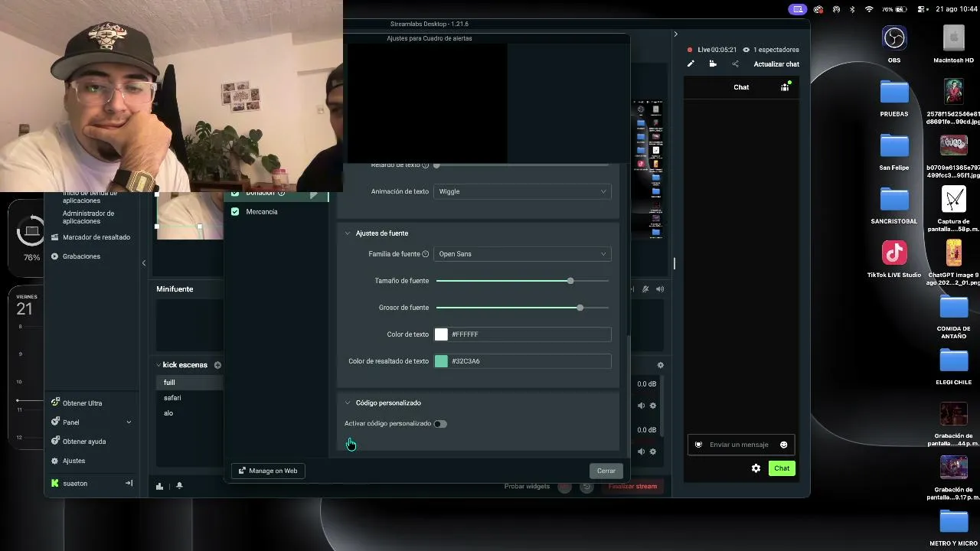Mute the second 0.0 dB audio source

tap(641, 452)
